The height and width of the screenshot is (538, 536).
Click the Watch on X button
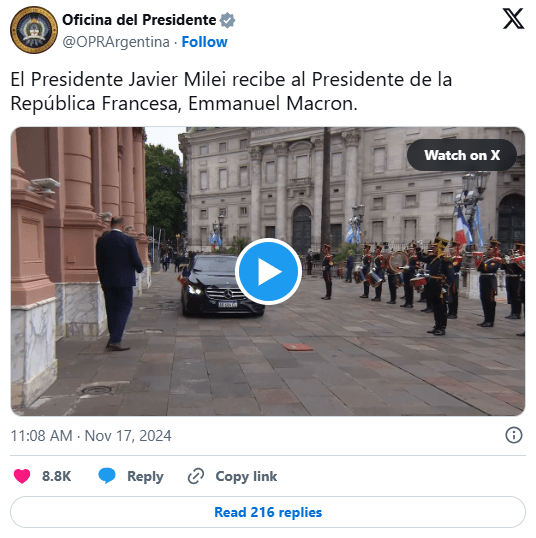462,155
